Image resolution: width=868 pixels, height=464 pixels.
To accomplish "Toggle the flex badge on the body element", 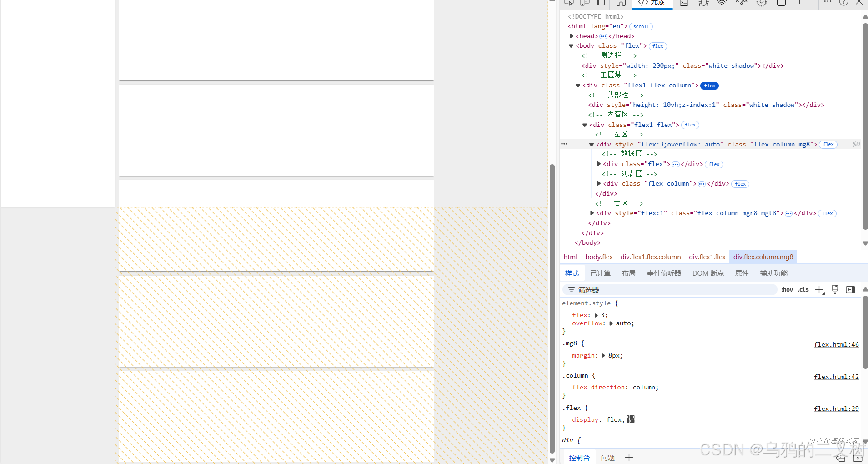I will point(657,46).
